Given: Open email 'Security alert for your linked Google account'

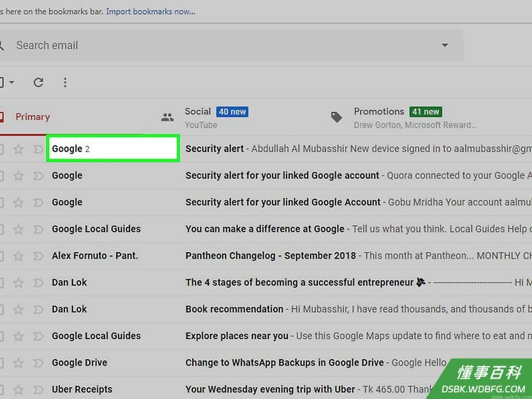Looking at the screenshot, I should point(282,175).
